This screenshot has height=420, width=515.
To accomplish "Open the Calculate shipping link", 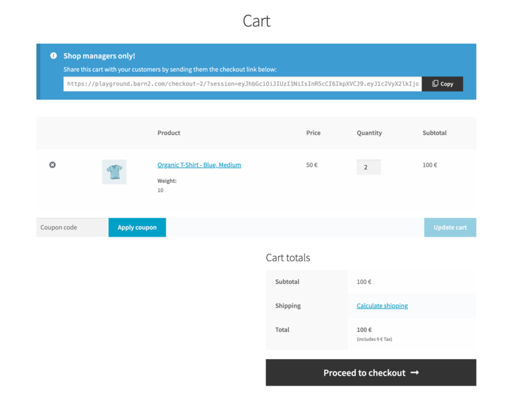I will point(382,306).
